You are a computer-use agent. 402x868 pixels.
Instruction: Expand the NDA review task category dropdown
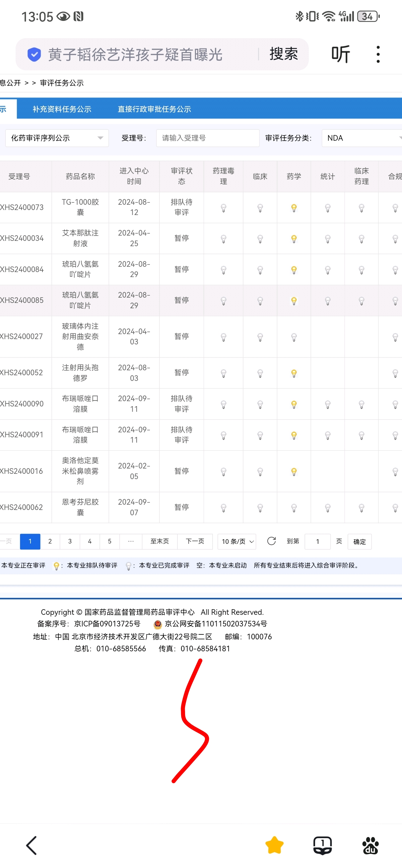pyautogui.click(x=362, y=138)
